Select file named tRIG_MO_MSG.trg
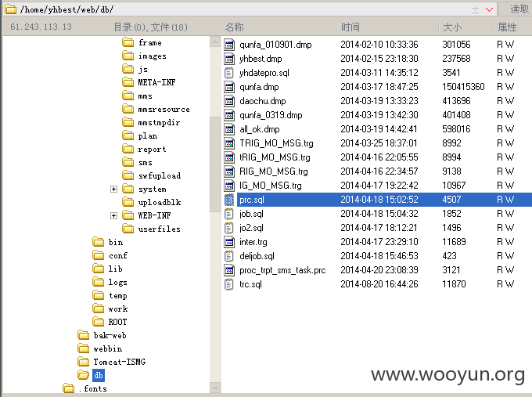The width and height of the screenshot is (532, 397). (275, 157)
